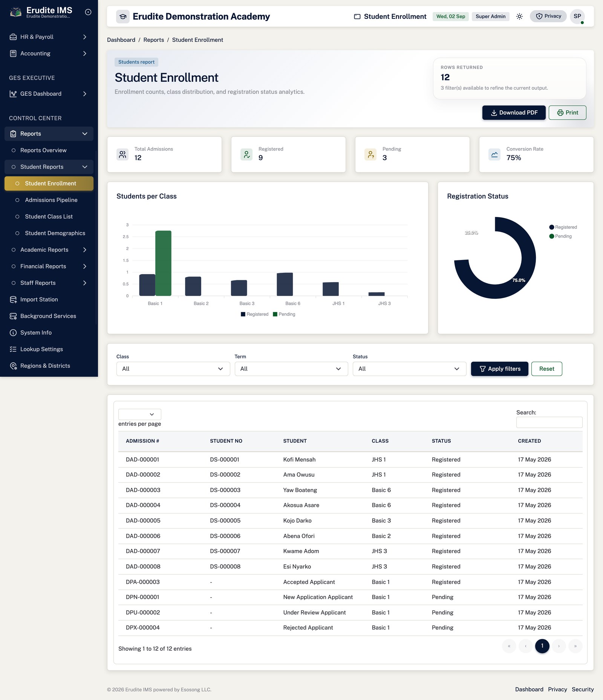Image resolution: width=603 pixels, height=700 pixels.
Task: Download the report as PDF
Action: (x=514, y=113)
